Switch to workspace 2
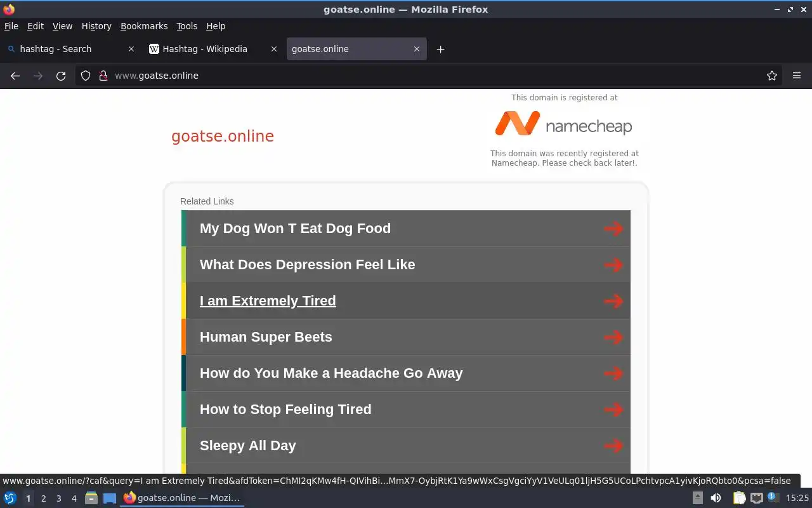Screen dimensions: 812x508 pyautogui.click(x=43, y=498)
